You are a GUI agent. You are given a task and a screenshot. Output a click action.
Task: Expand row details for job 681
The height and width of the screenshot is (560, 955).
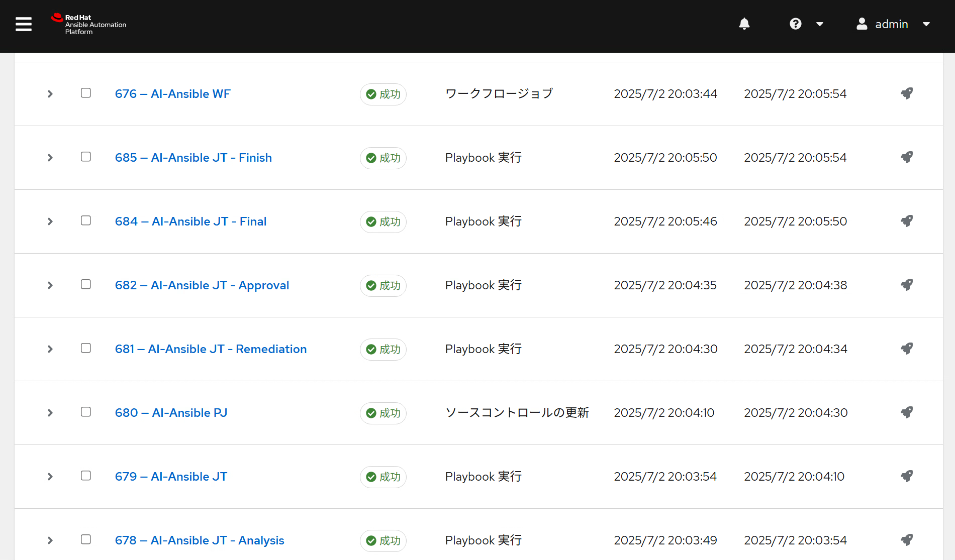pyautogui.click(x=50, y=349)
